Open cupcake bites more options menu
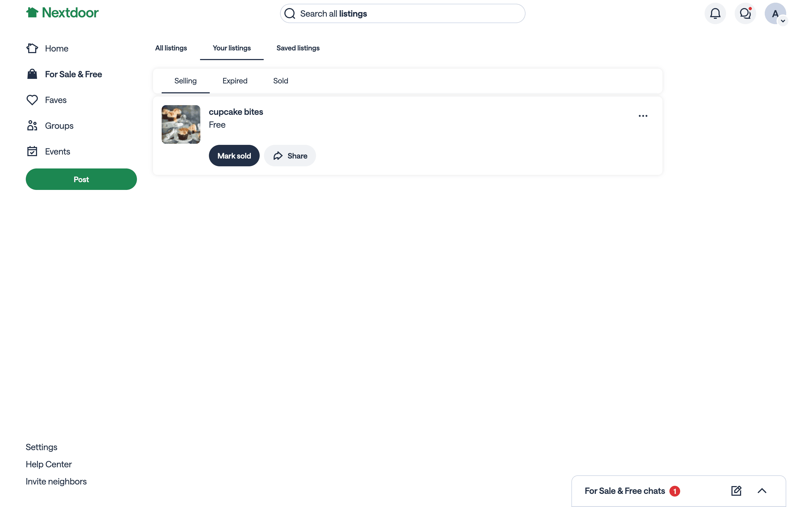The width and height of the screenshot is (812, 507). 643,116
